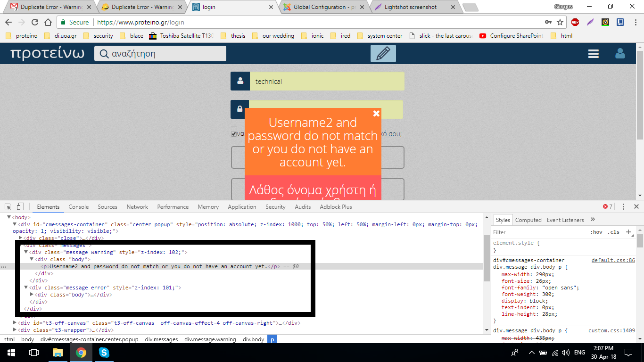The height and width of the screenshot is (362, 644).
Task: Toggle the device toolbar icon
Action: [20, 206]
